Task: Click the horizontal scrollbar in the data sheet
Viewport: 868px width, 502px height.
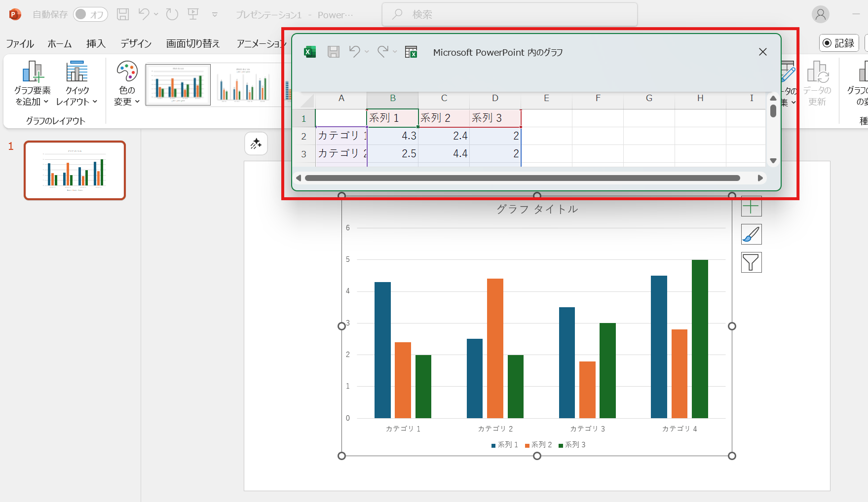Action: click(x=522, y=178)
